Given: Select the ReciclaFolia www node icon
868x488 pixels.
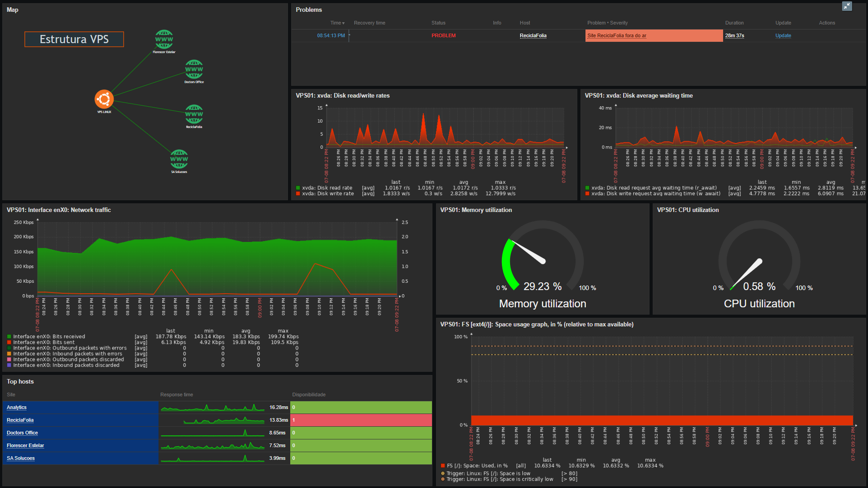Looking at the screenshot, I should coord(194,114).
